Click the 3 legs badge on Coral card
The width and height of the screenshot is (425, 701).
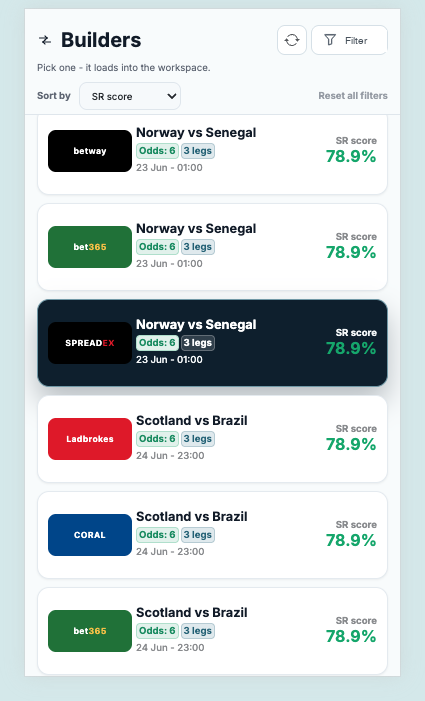(198, 535)
